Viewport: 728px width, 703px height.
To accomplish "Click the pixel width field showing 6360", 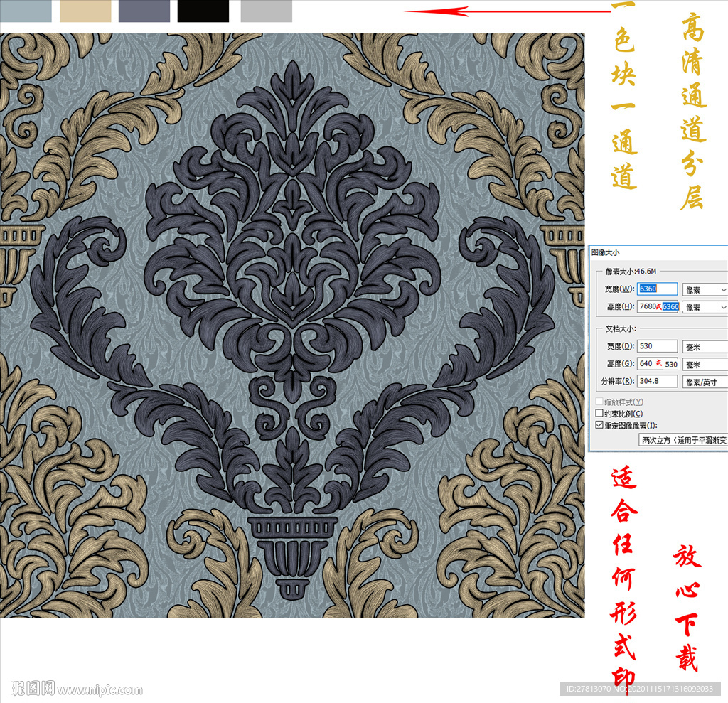I will [657, 289].
